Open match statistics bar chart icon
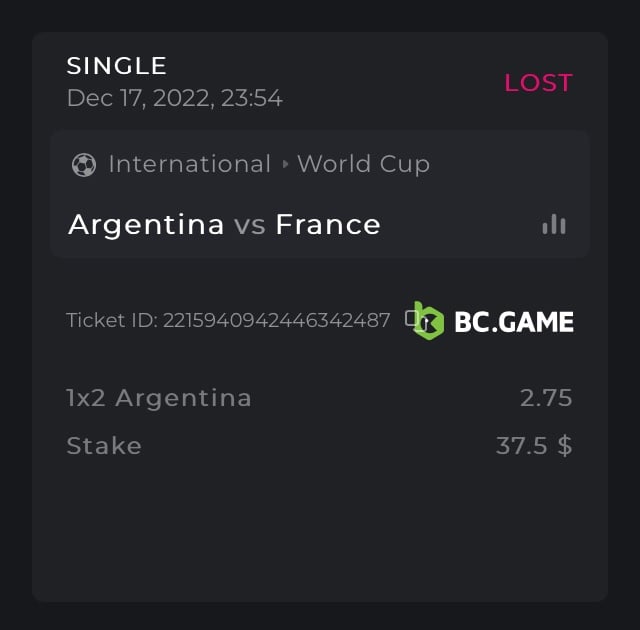Screen dimensions: 640x630 pos(554,225)
